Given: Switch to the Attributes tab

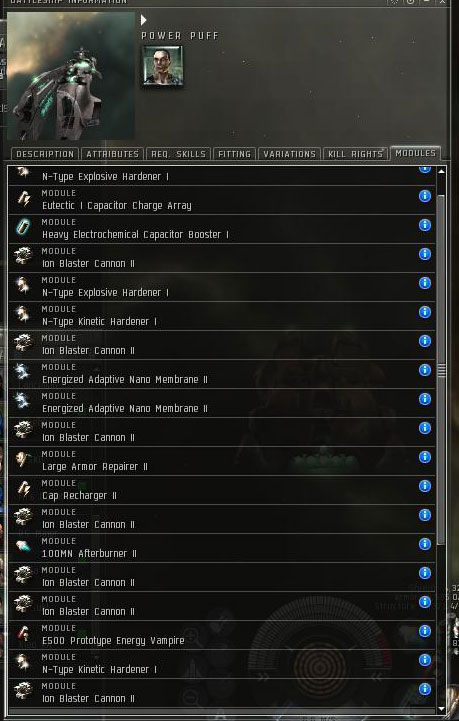Looking at the screenshot, I should tap(113, 154).
